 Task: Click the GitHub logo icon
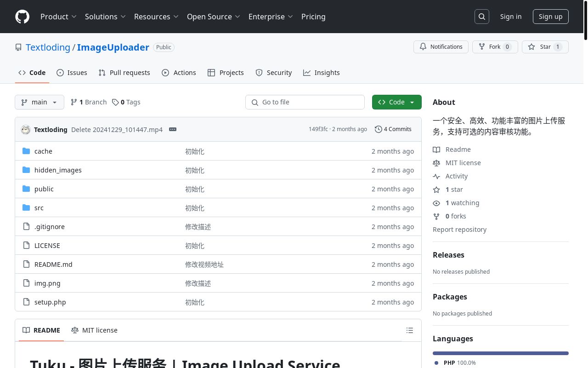(x=22, y=17)
